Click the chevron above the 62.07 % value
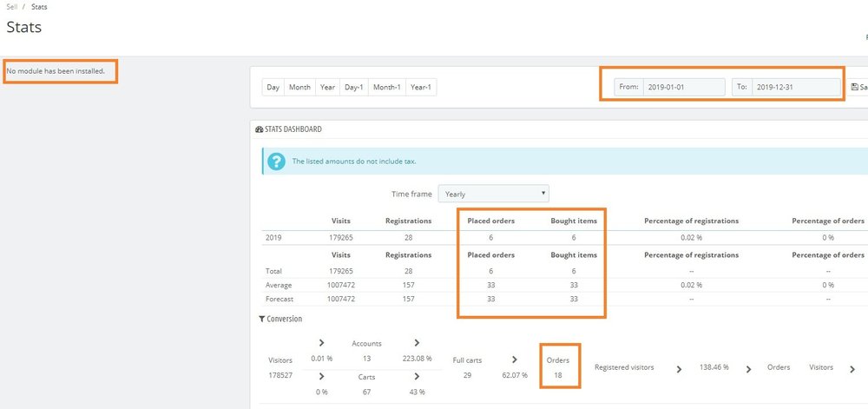This screenshot has width=868, height=409. (x=514, y=360)
